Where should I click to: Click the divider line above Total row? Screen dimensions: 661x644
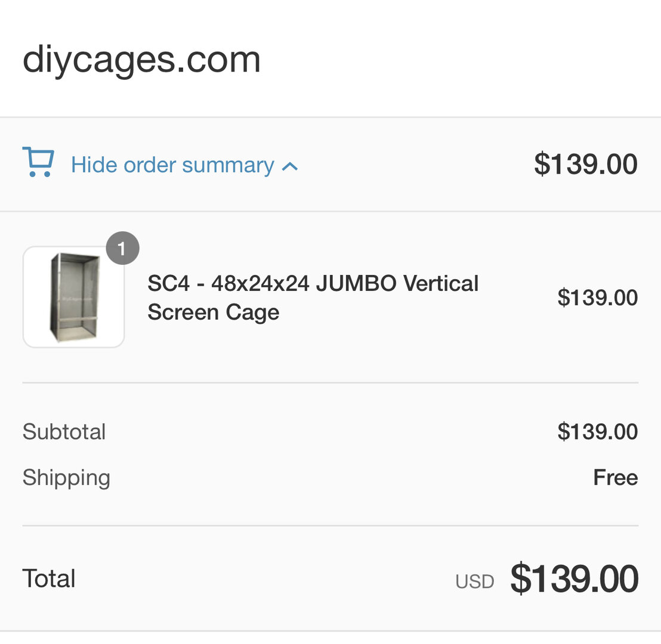point(330,525)
